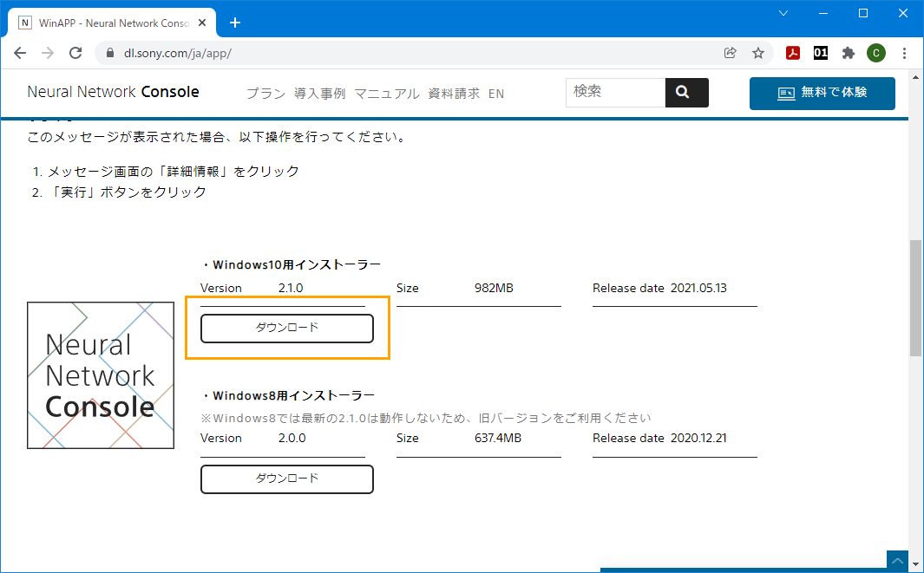Click the Windows10 installer ダウンロード button
The height and width of the screenshot is (573, 924).
pyautogui.click(x=286, y=329)
